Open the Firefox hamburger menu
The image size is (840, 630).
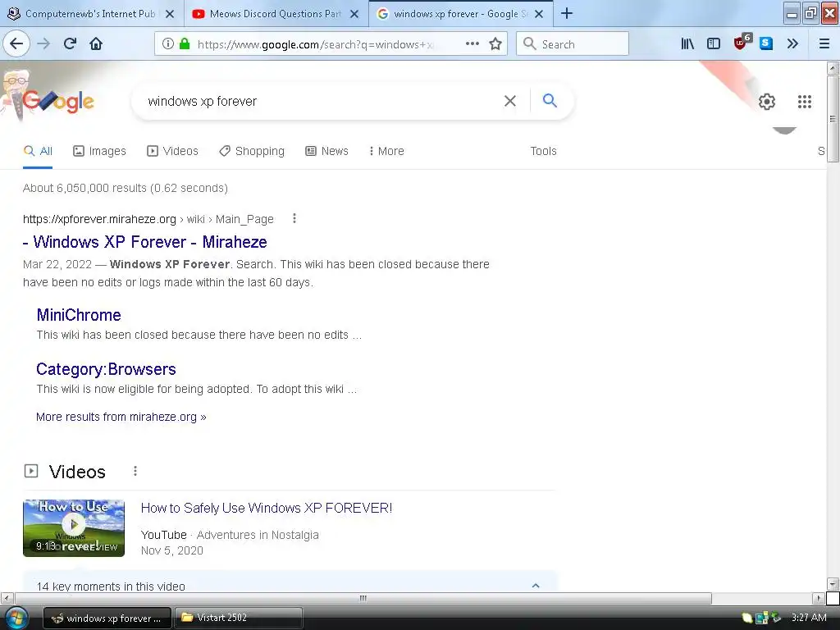click(x=824, y=43)
